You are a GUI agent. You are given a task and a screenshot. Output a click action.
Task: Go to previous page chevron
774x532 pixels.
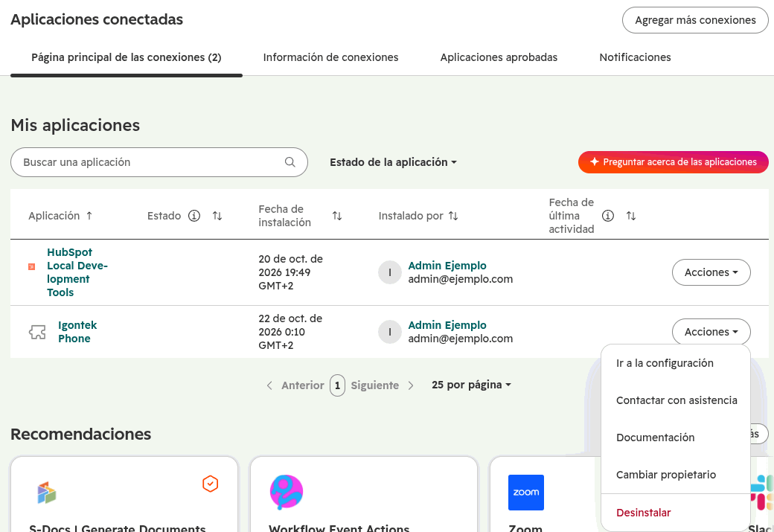coord(269,385)
